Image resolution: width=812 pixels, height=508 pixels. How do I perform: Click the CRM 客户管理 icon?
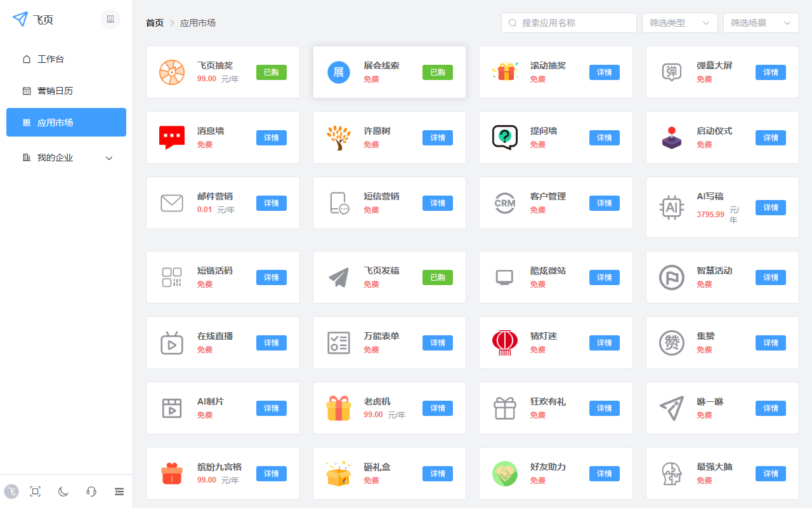(504, 203)
